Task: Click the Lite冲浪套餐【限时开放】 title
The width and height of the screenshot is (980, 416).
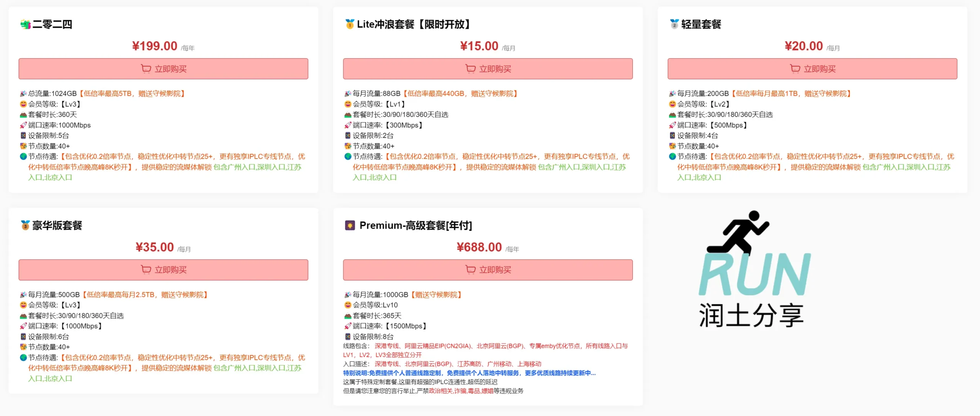Action: [x=413, y=25]
